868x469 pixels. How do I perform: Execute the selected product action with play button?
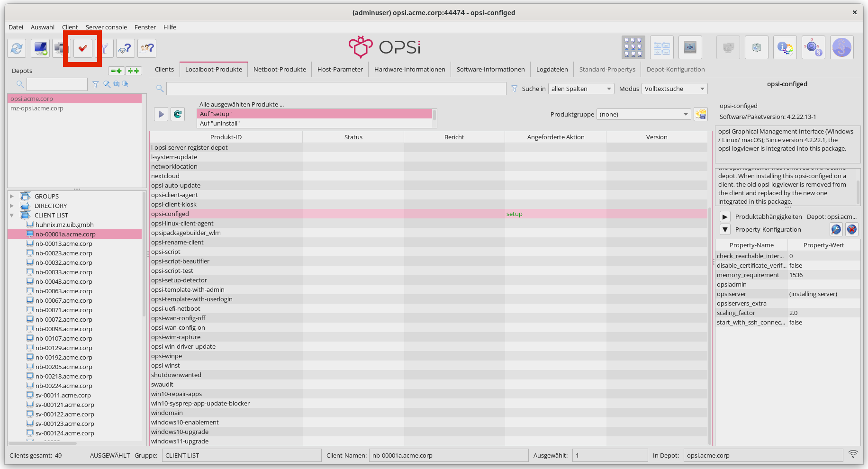[x=161, y=114]
